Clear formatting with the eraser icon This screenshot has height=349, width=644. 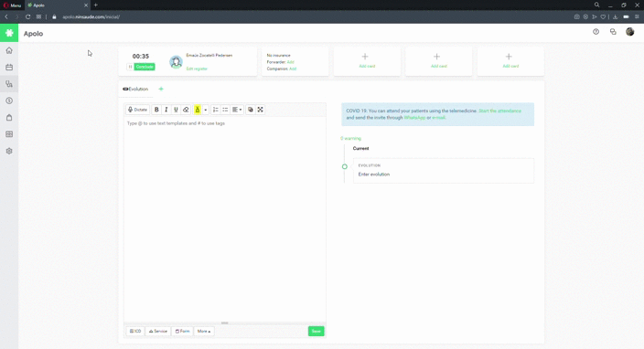coord(186,110)
